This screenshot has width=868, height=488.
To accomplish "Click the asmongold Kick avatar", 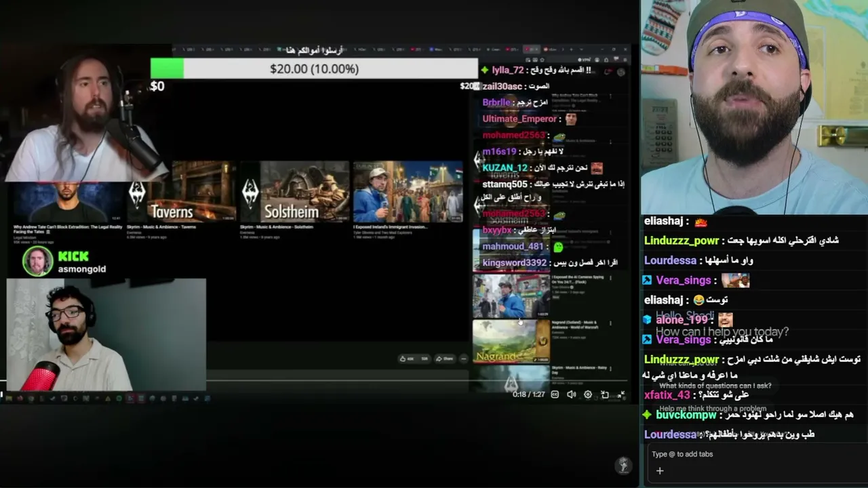I will point(38,262).
